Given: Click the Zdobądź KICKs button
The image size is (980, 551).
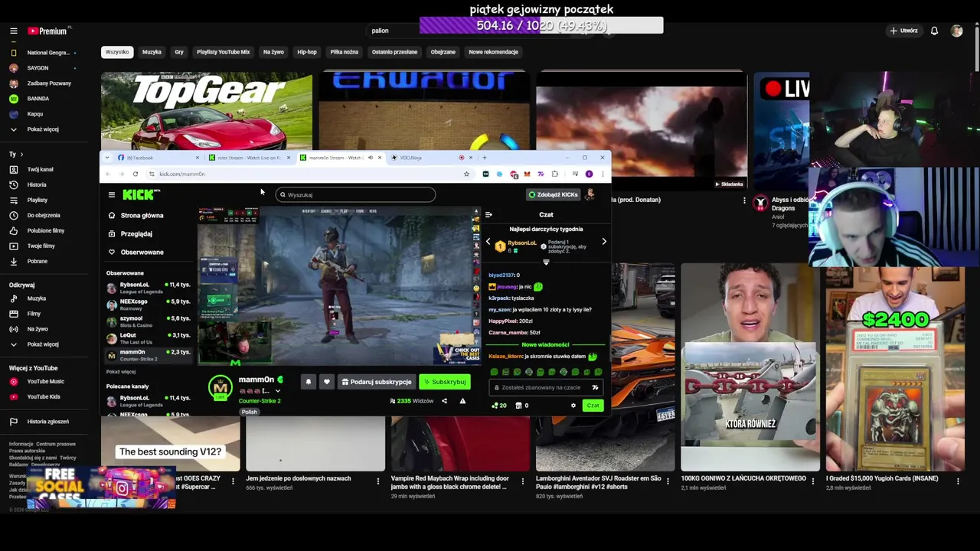Looking at the screenshot, I should point(553,194).
